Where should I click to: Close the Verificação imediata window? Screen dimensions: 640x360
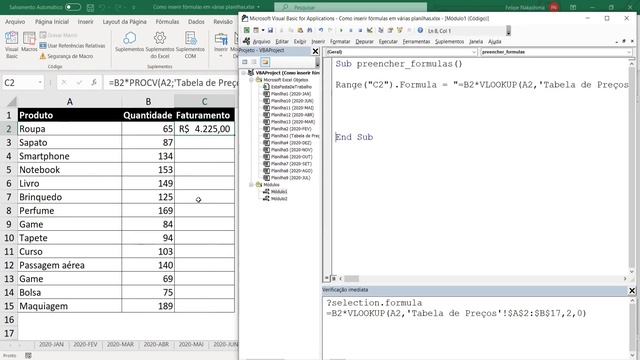(632, 290)
